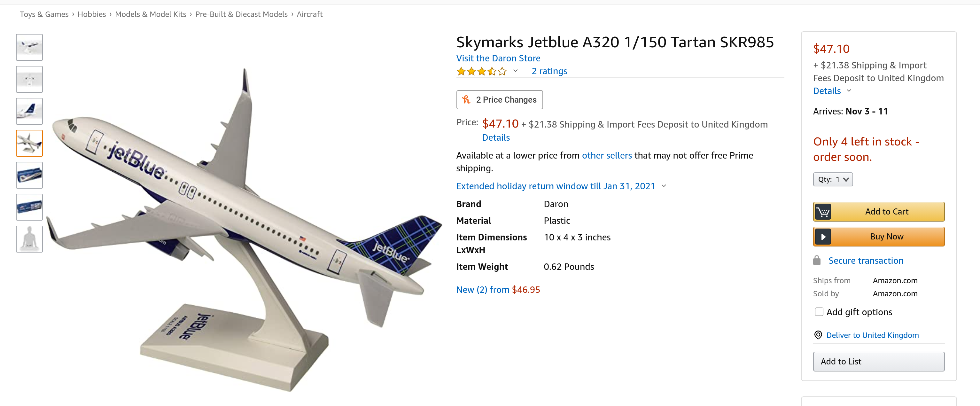Select the size-guide person silhouette thumbnail
This screenshot has height=406, width=980.
(x=29, y=239)
